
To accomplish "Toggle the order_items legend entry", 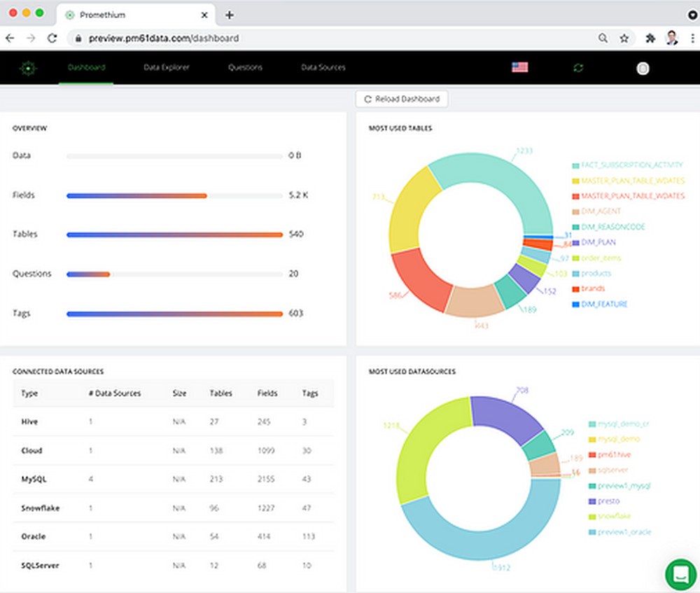I will coord(596,258).
